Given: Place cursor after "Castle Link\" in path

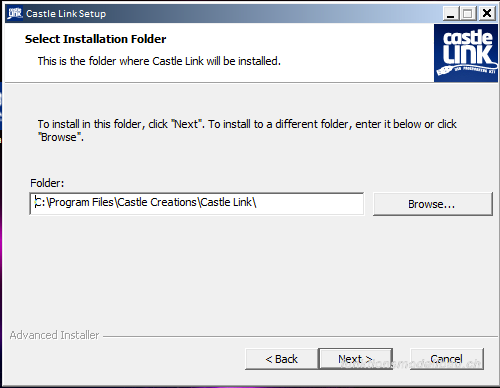Looking at the screenshot, I should coord(258,202).
